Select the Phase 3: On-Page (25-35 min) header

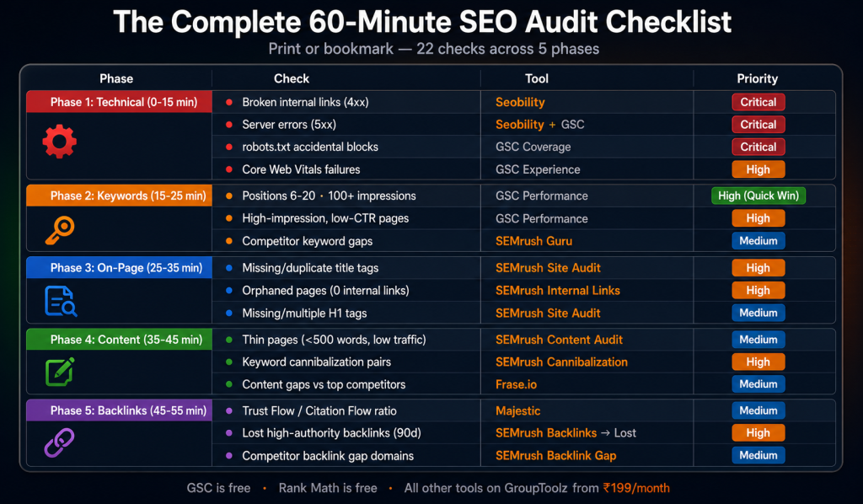click(x=120, y=267)
